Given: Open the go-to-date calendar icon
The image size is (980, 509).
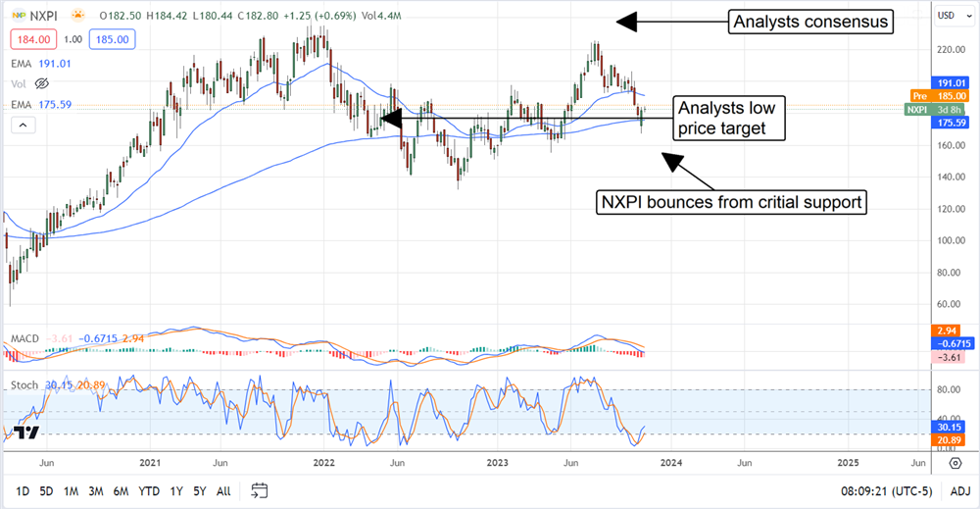Looking at the screenshot, I should click(259, 489).
